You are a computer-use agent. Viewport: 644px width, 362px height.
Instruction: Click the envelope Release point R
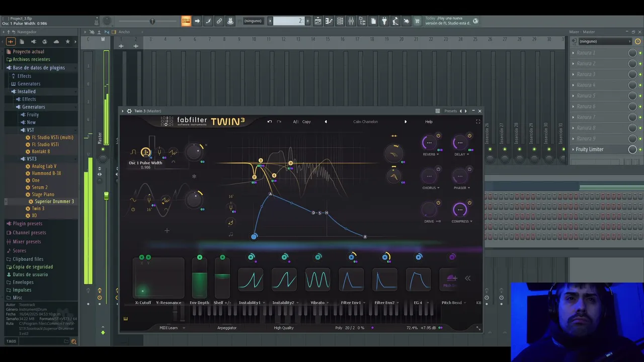pyautogui.click(x=365, y=237)
